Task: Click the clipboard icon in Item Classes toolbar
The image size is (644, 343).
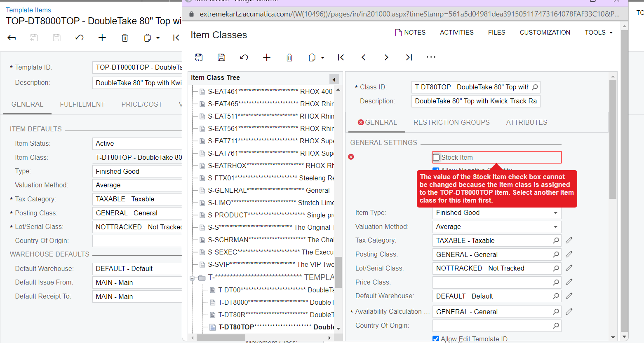Action: 312,57
